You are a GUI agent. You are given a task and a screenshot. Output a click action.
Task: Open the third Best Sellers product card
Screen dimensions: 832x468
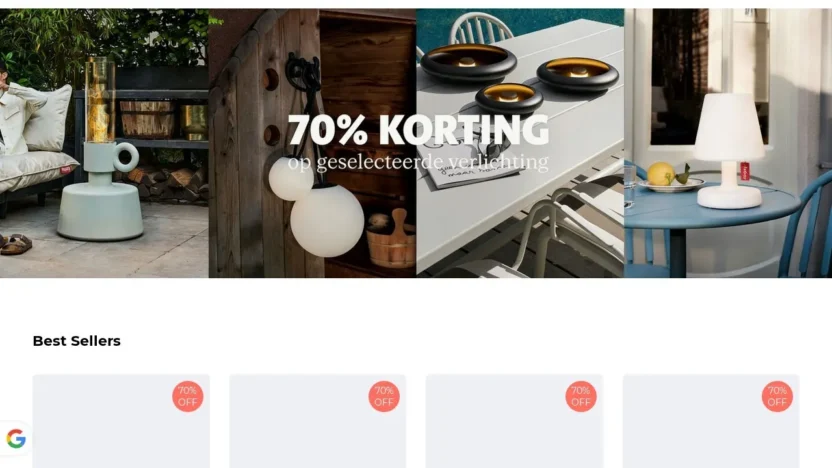tap(514, 421)
